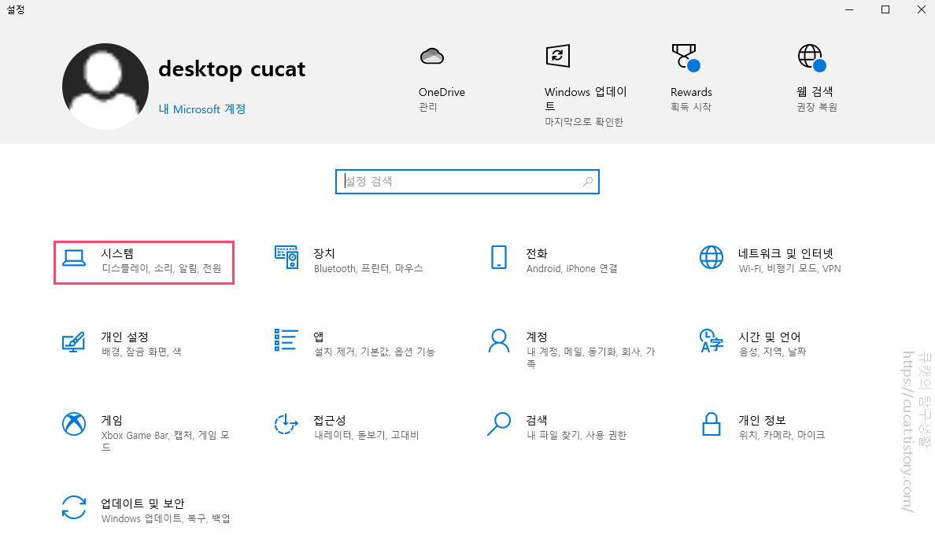This screenshot has height=560, width=935.
Task: Click inside the 설정 검색 search box
Action: pos(468,182)
